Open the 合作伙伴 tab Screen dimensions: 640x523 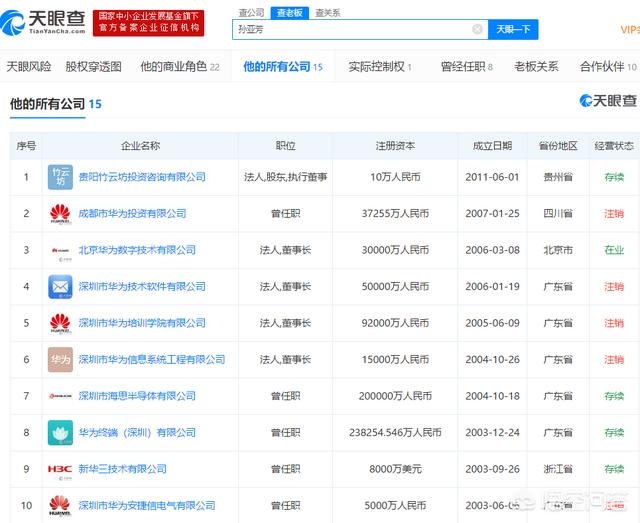point(608,66)
